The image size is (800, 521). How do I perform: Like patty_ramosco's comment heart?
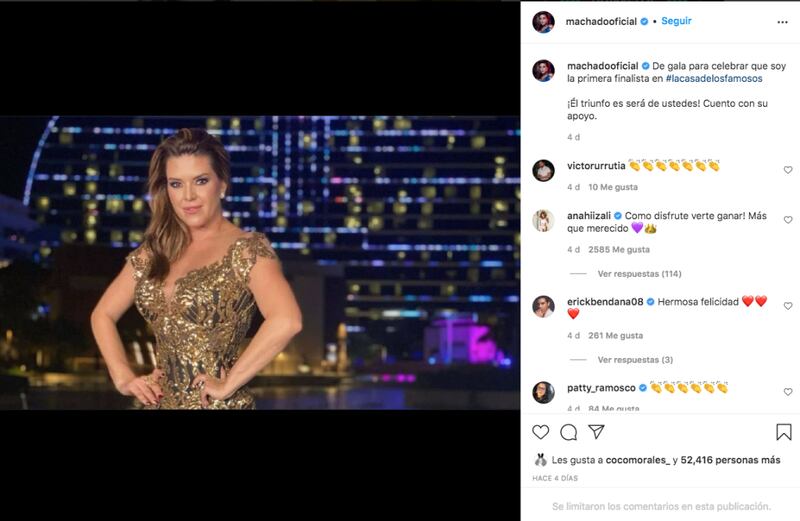(x=788, y=392)
